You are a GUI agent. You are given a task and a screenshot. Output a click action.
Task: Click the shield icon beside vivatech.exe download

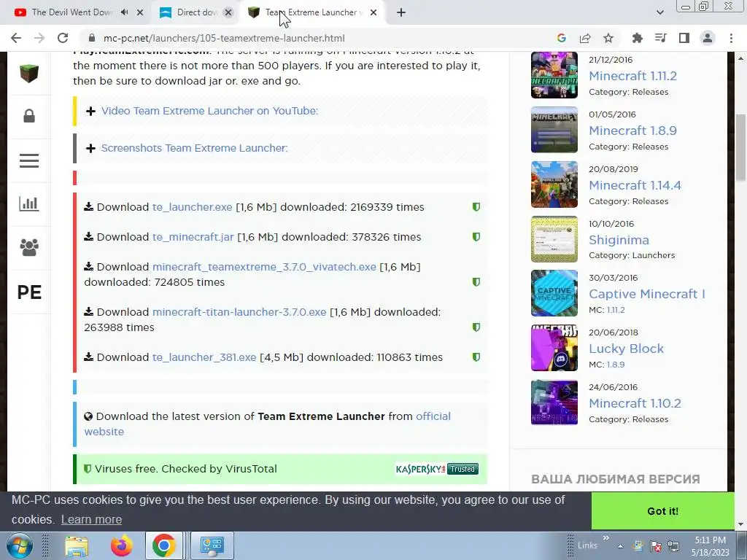(x=476, y=282)
